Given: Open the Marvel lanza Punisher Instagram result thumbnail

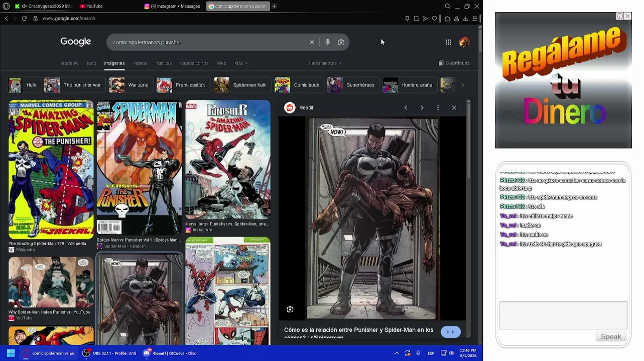Looking at the screenshot, I should tap(228, 160).
